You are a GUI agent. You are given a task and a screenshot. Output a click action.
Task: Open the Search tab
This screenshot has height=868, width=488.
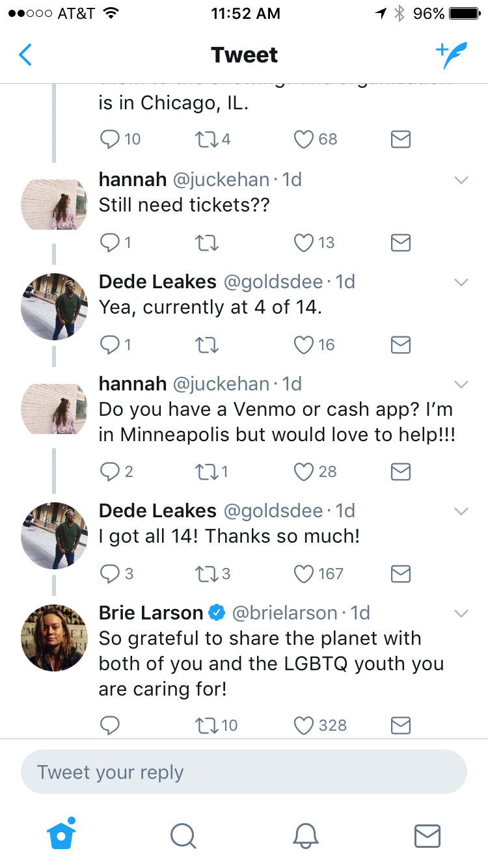click(183, 835)
